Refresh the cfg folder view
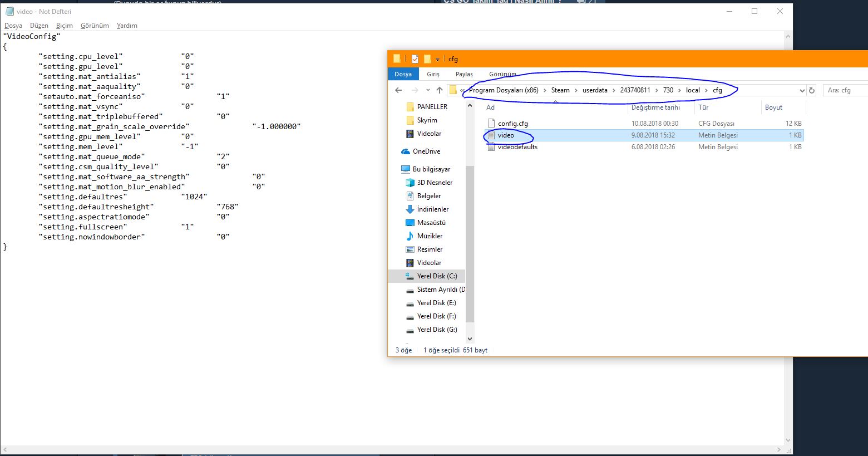This screenshot has height=456, width=868. click(812, 90)
